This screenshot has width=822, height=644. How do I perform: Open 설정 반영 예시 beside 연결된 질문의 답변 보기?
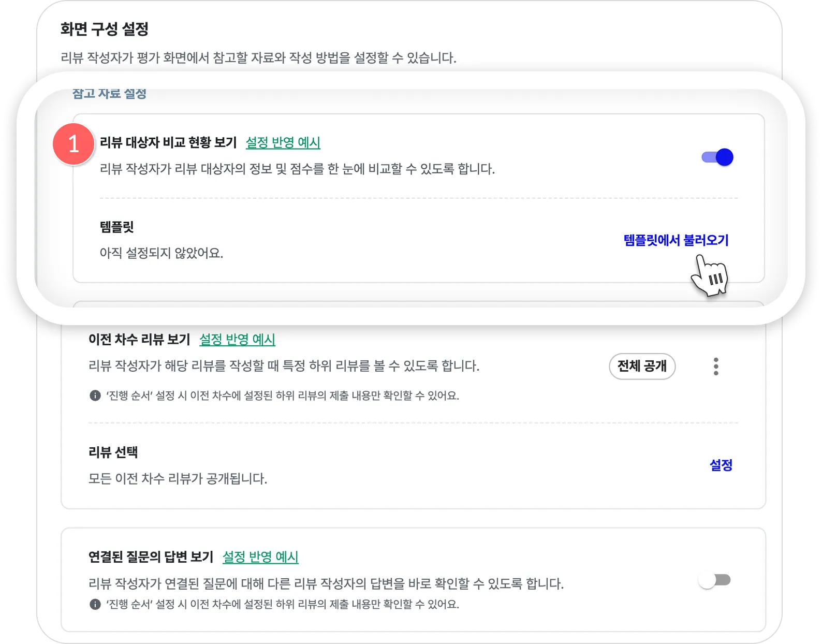coord(260,557)
